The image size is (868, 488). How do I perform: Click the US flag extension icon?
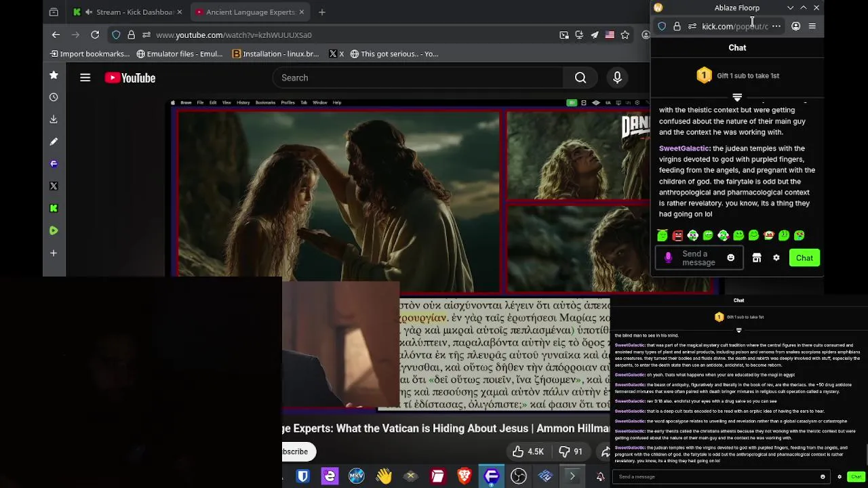tap(610, 35)
